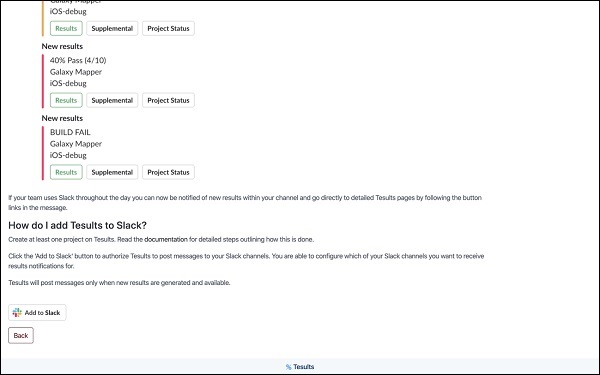Viewport: 600px width, 375px height.
Task: Click the sentence about Tesults posting new results only
Action: pos(119,283)
